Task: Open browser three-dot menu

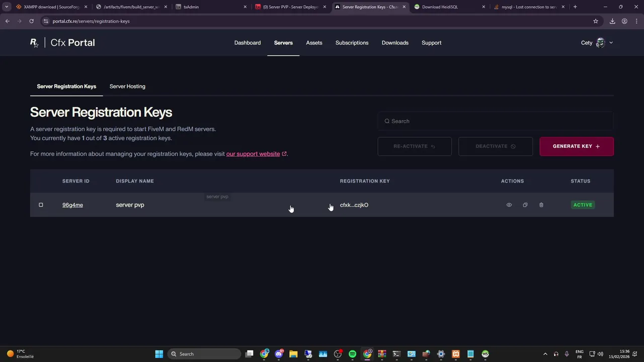Action: 636,21
